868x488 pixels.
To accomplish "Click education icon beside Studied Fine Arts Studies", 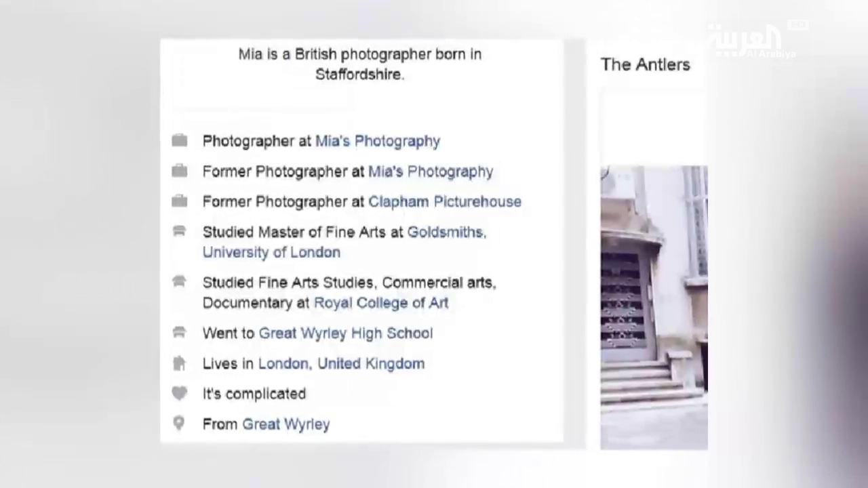I will pos(179,281).
